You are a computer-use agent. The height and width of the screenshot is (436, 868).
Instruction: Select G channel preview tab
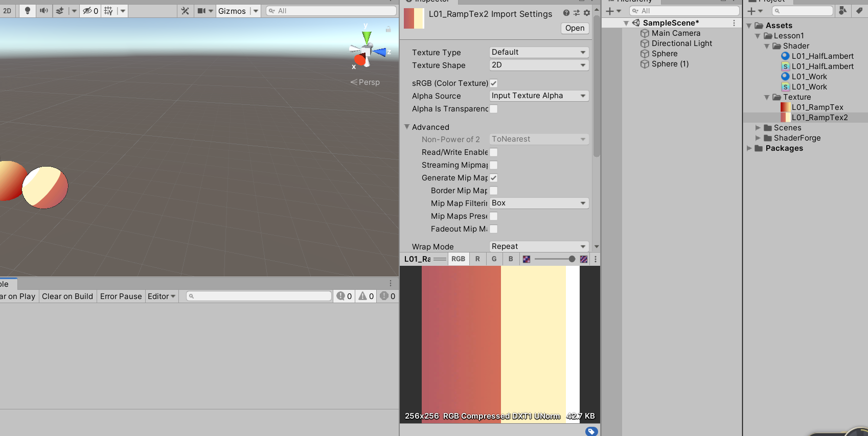click(x=494, y=259)
